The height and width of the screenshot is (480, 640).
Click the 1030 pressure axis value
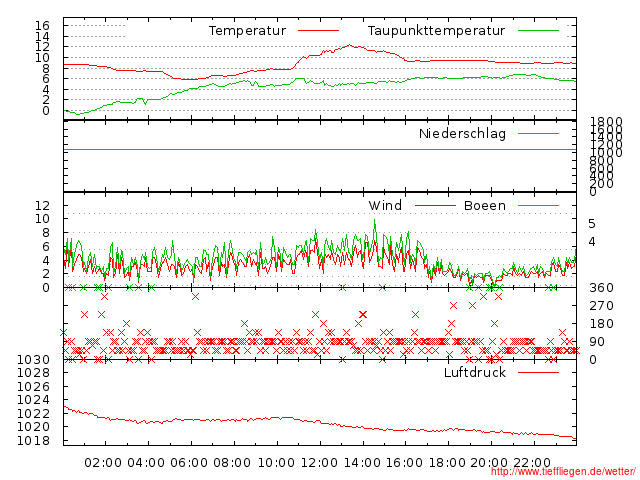pyautogui.click(x=33, y=360)
